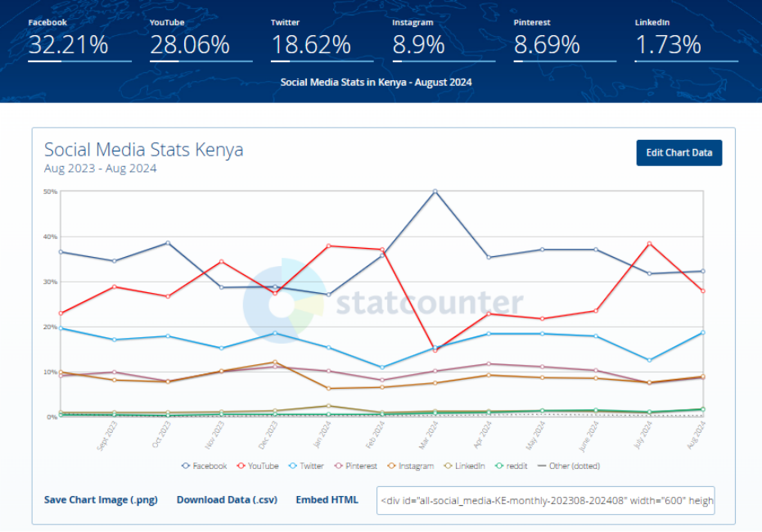Click Facebook data point at Oct 2023
This screenshot has width=762, height=532.
click(x=168, y=243)
